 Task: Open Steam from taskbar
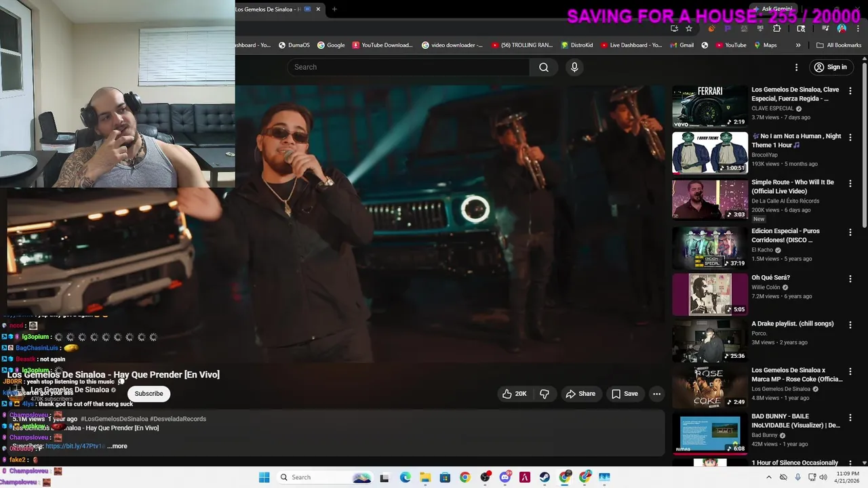pyautogui.click(x=545, y=477)
